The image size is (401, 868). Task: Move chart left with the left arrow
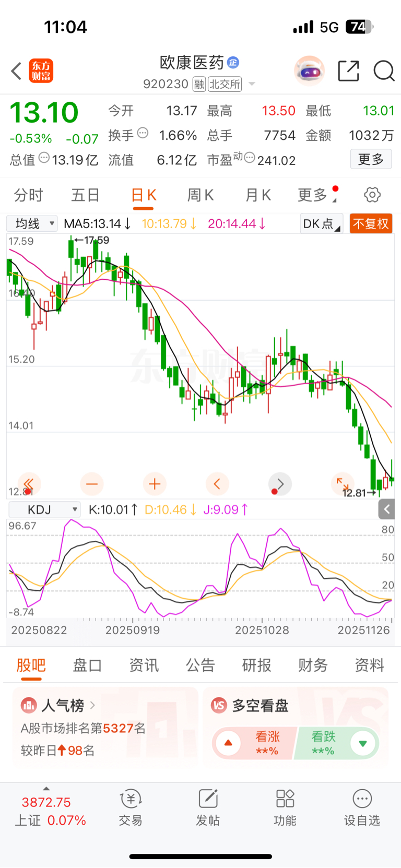[217, 484]
